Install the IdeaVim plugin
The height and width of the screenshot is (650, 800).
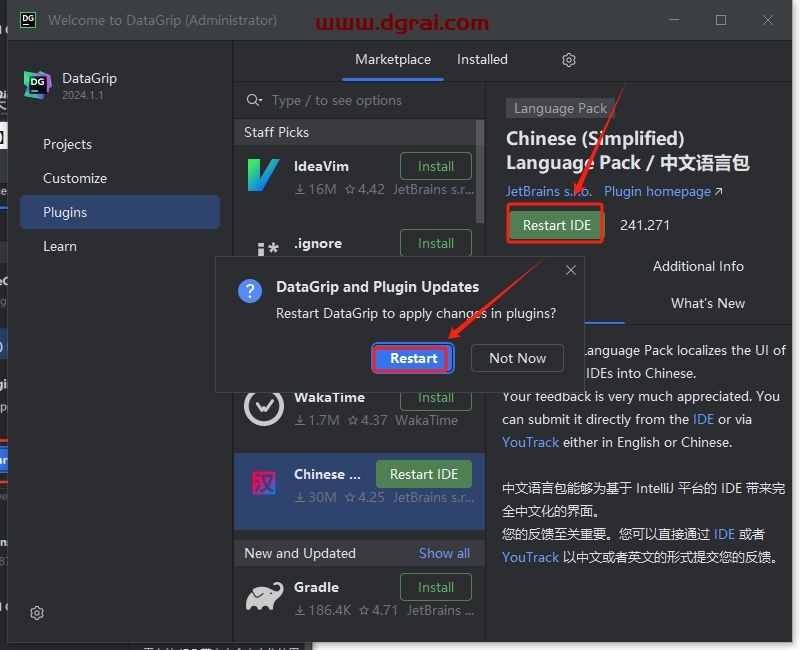coord(436,166)
